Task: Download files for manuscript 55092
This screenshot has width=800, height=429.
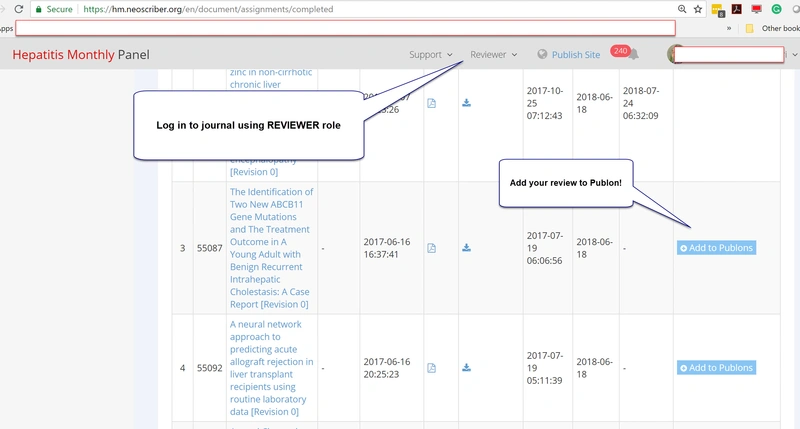Action: [466, 367]
